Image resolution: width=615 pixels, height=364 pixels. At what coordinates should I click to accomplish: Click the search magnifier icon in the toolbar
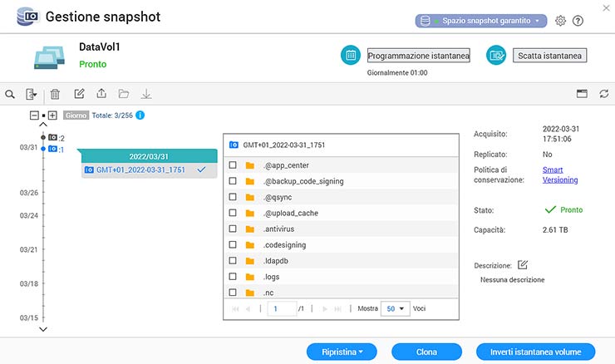pos(10,95)
